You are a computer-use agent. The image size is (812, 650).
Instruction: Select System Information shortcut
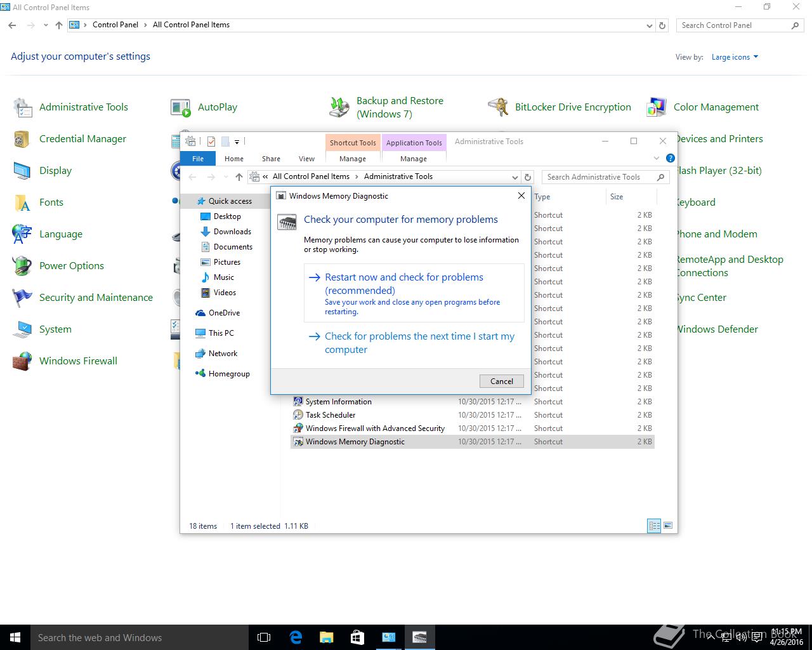pyautogui.click(x=472, y=402)
